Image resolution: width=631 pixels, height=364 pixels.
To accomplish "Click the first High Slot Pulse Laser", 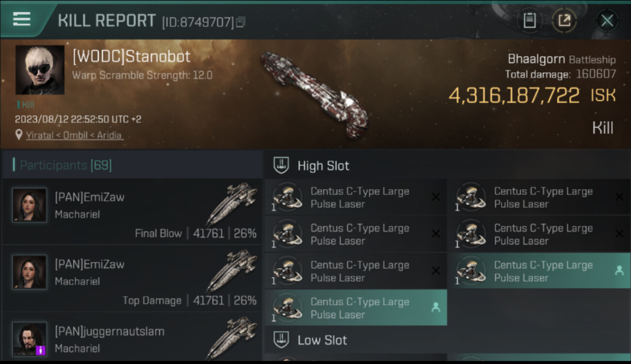I will point(355,198).
